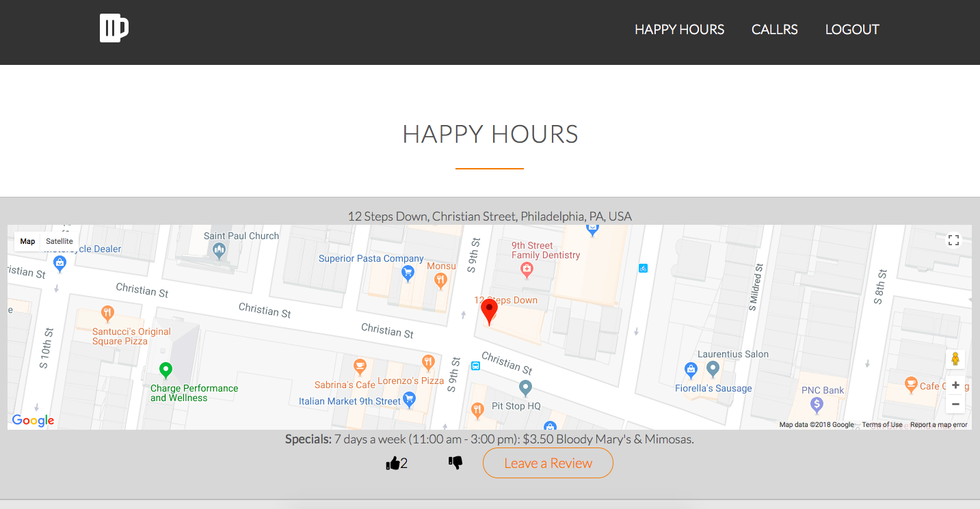This screenshot has width=980, height=509.
Task: Open Saint Paul Church map pin
Action: click(x=220, y=251)
